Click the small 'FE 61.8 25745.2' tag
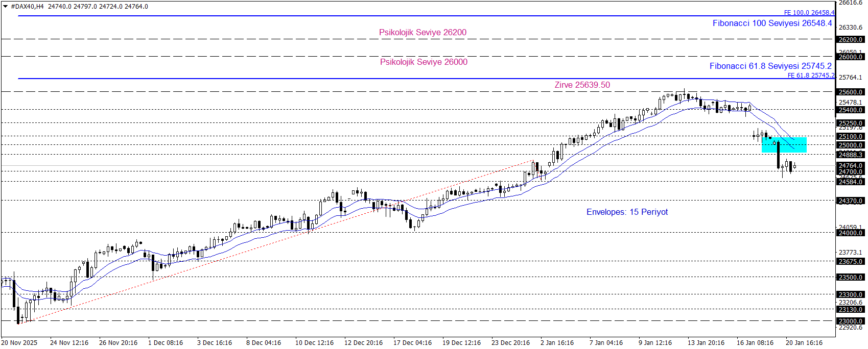Image resolution: width=868 pixels, height=349 pixels. pos(811,75)
